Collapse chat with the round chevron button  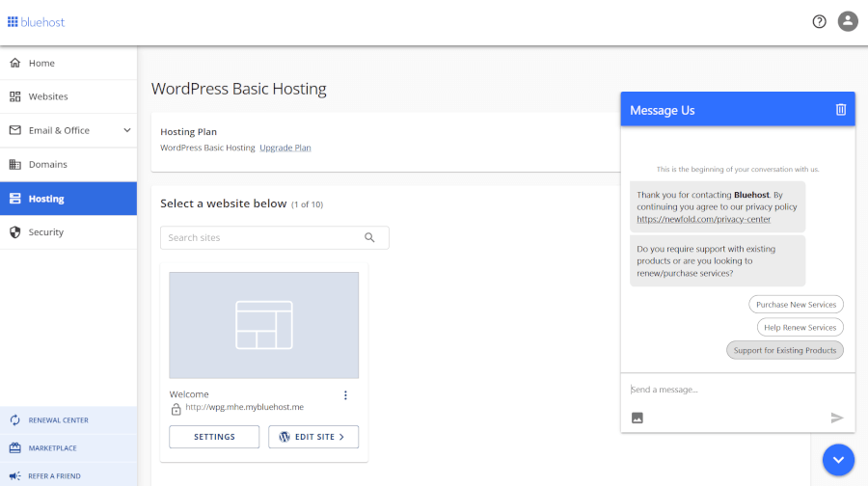838,460
